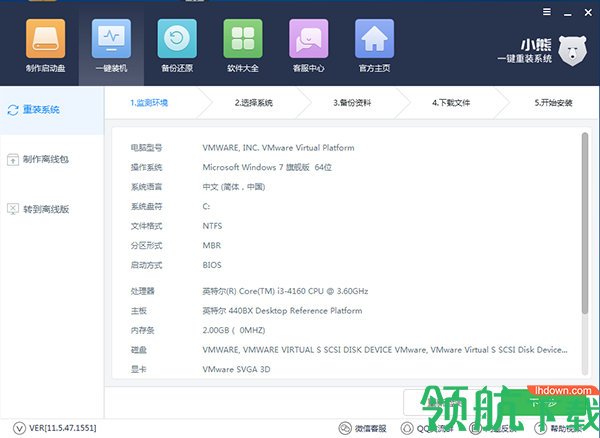Click the NTFS file format value
The image size is (600, 438).
tap(212, 226)
